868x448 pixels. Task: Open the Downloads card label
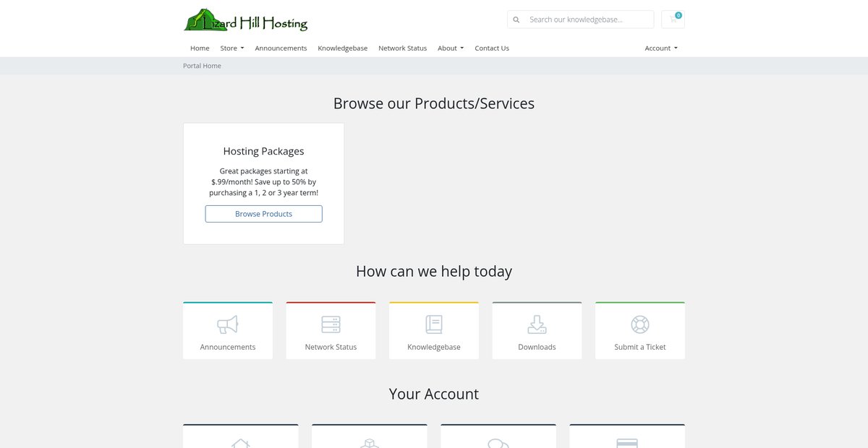click(537, 347)
